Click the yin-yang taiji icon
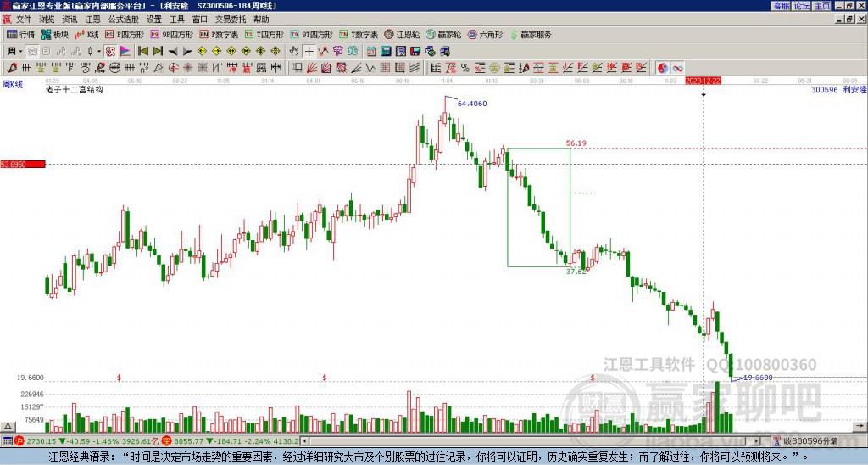The width and height of the screenshot is (868, 465). pyautogui.click(x=663, y=68)
